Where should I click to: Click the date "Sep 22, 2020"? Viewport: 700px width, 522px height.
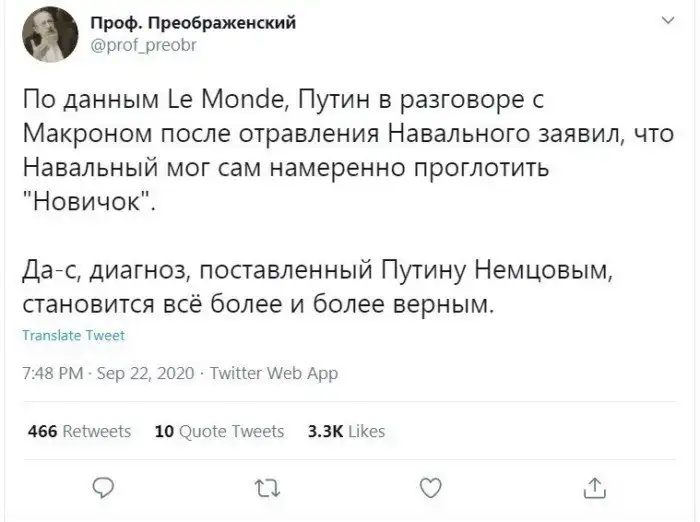[x=147, y=374]
